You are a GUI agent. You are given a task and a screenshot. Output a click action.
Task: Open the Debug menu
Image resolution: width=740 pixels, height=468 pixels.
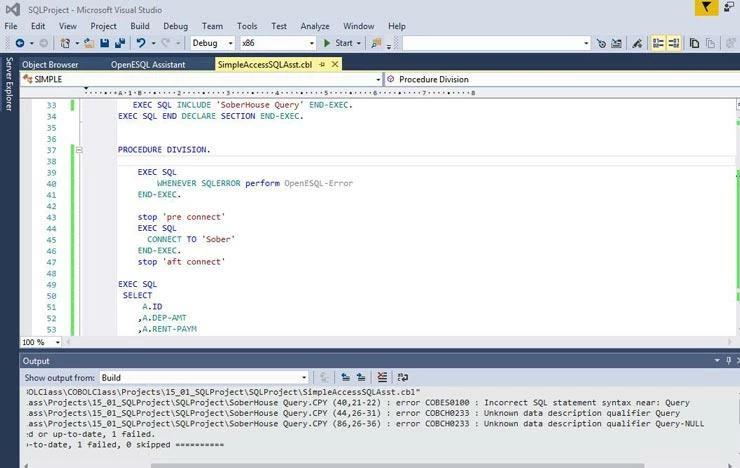(x=176, y=26)
